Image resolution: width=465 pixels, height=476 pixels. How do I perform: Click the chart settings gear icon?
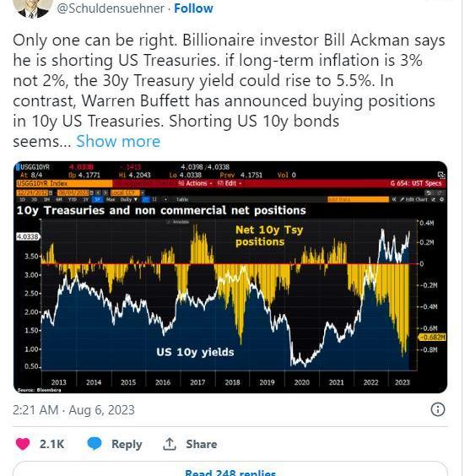point(441,199)
